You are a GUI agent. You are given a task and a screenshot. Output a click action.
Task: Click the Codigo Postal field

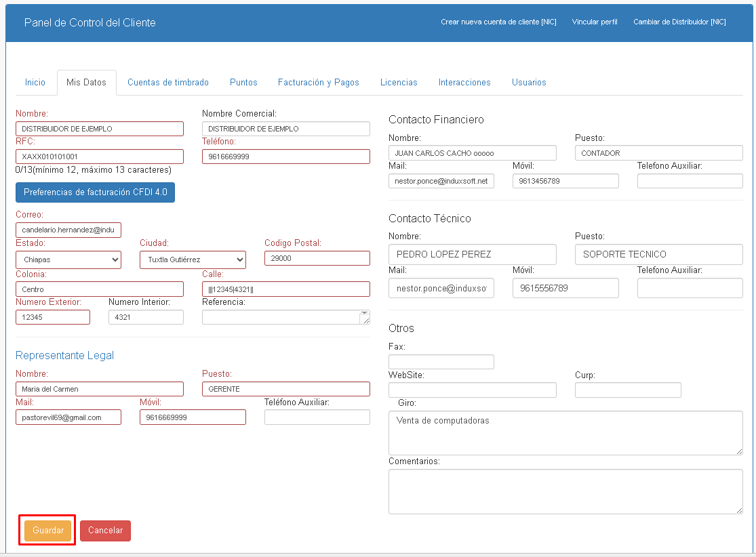coord(317,259)
